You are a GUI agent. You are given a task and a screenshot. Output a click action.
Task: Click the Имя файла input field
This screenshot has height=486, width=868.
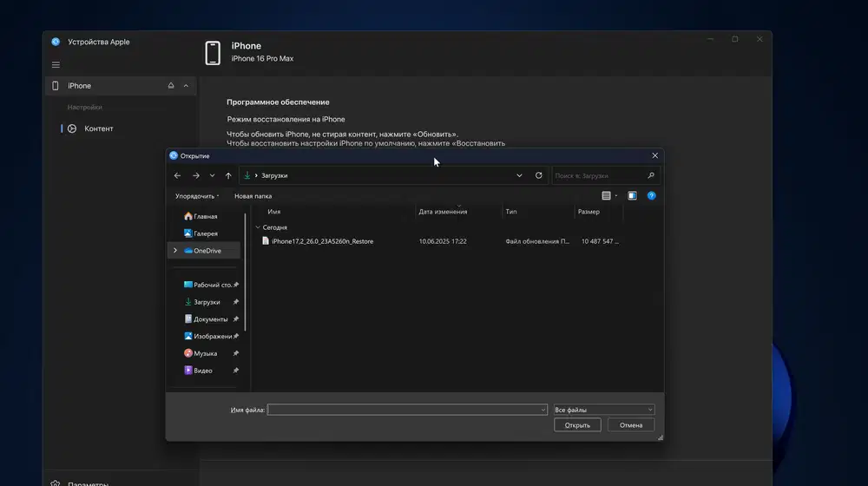[x=407, y=410]
